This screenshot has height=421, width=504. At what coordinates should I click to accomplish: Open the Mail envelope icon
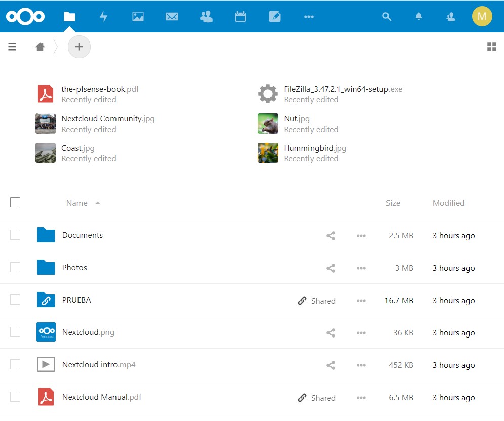(172, 16)
